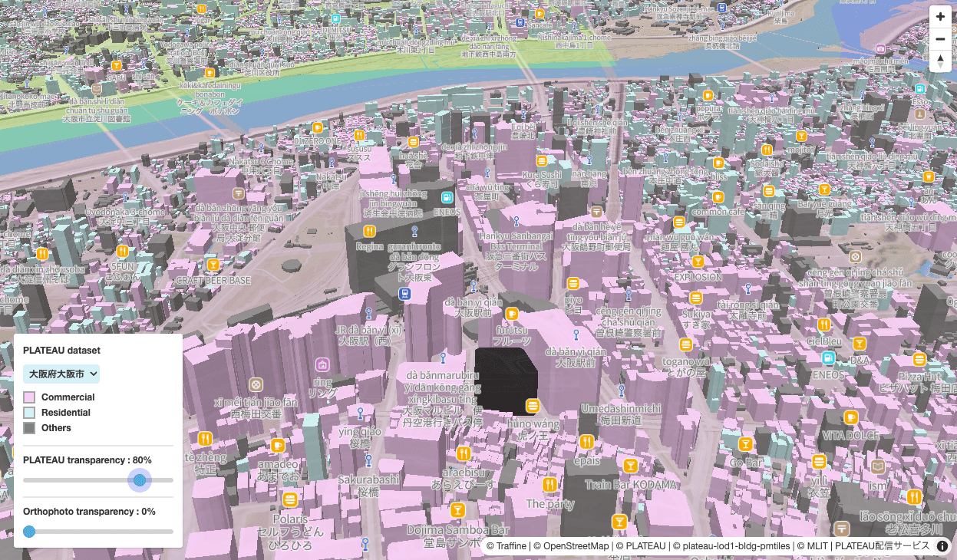Select the araebisu restaurant icon
Viewport: 957px width, 560px height.
pyautogui.click(x=463, y=453)
